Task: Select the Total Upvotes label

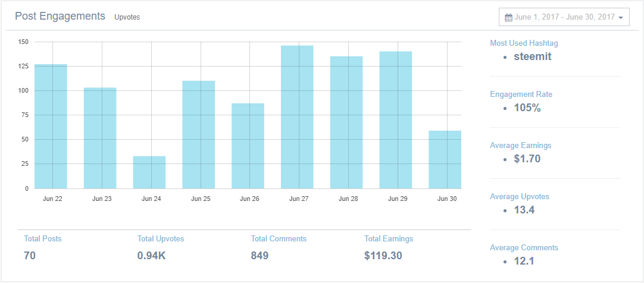Action: (161, 238)
